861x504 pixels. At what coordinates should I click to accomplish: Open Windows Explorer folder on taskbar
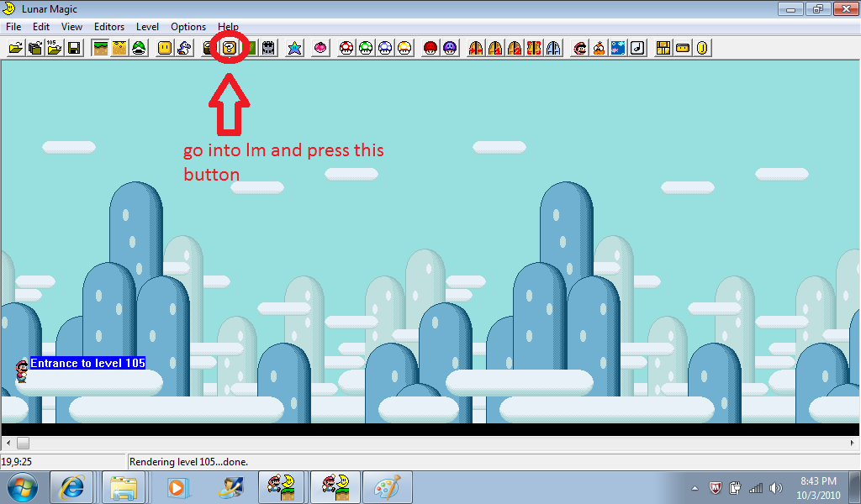pyautogui.click(x=124, y=487)
